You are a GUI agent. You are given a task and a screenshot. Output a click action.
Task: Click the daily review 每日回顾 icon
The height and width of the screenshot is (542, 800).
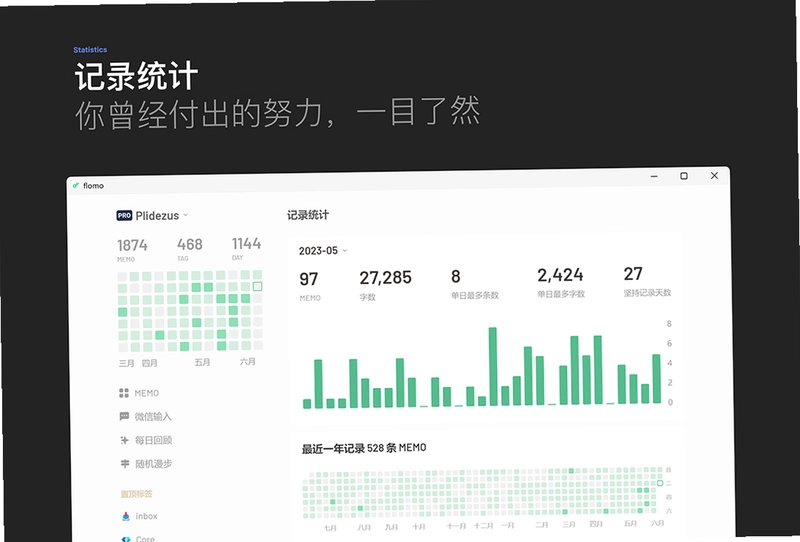(x=124, y=440)
